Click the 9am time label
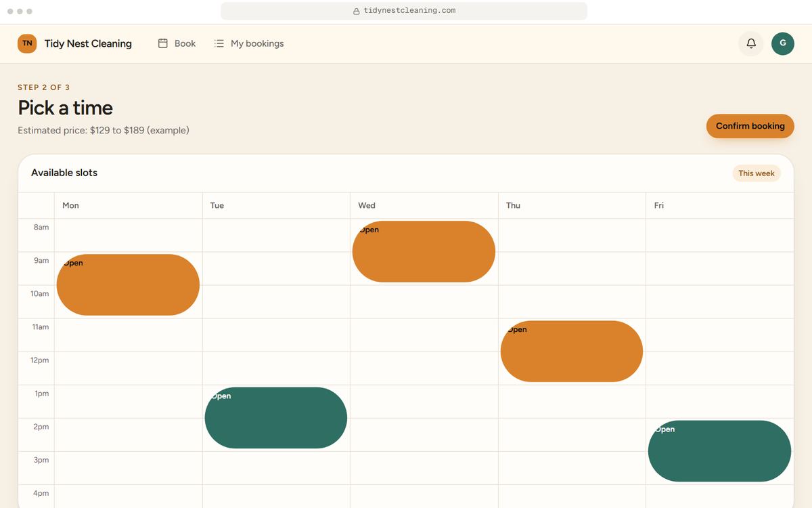Image resolution: width=812 pixels, height=508 pixels. pyautogui.click(x=41, y=260)
